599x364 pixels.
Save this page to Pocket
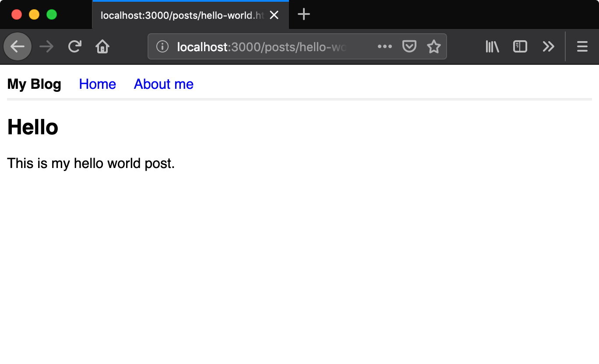pos(409,46)
